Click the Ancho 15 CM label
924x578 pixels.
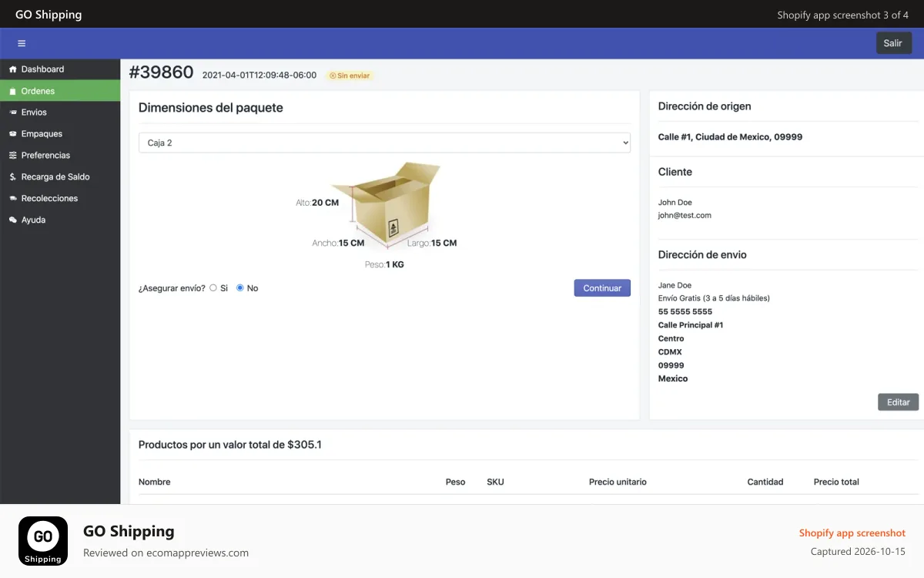[x=338, y=243]
